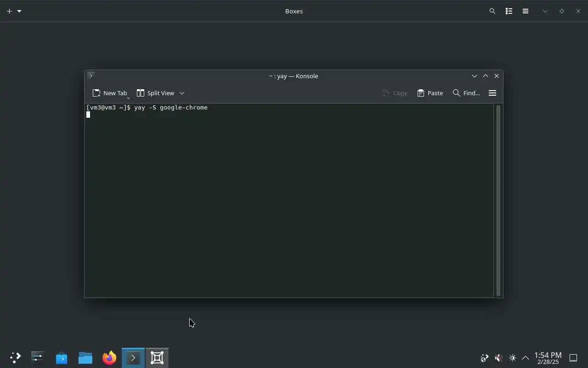588x368 pixels.
Task: Open the KDE application launcher
Action: click(x=15, y=357)
